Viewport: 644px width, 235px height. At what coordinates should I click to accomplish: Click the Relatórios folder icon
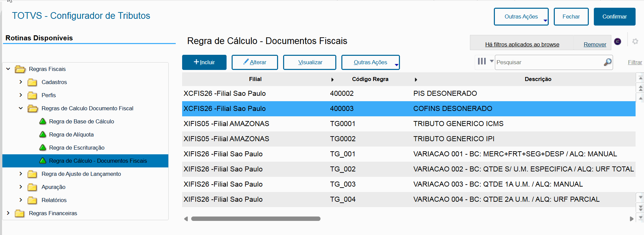point(32,200)
